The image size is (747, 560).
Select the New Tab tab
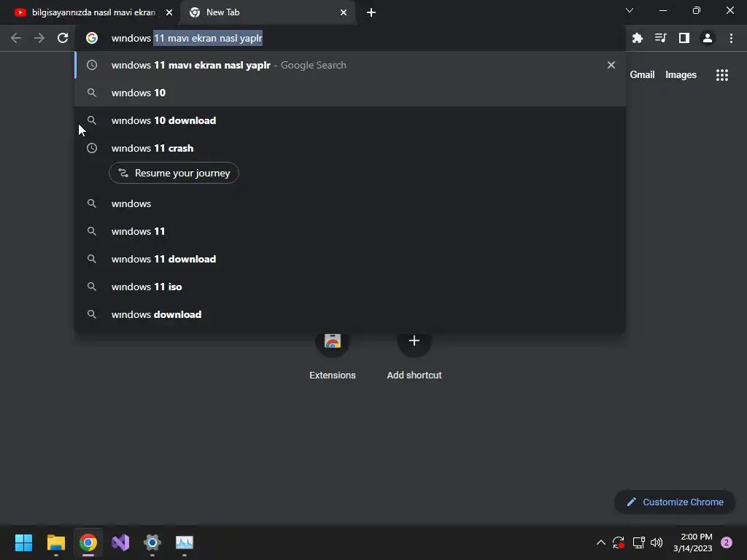[x=268, y=12]
